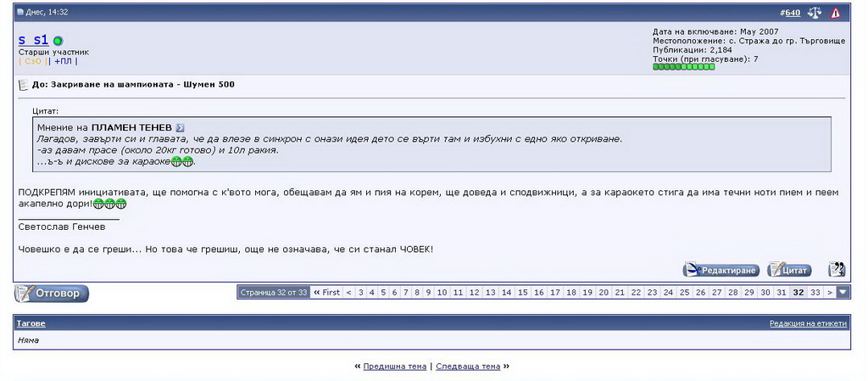This screenshot has height=381, width=868.
Task: Click 'Страница 32 от 33' page indicator
Action: coord(274,293)
